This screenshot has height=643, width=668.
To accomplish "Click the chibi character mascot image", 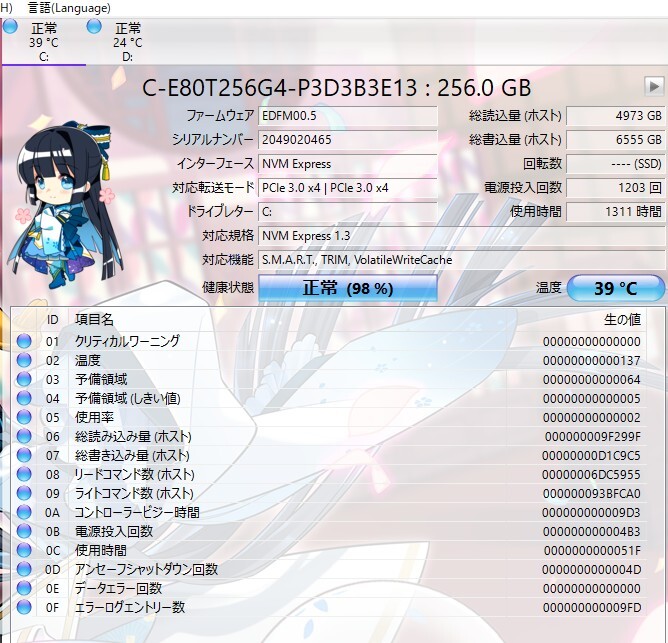I will (x=65, y=205).
